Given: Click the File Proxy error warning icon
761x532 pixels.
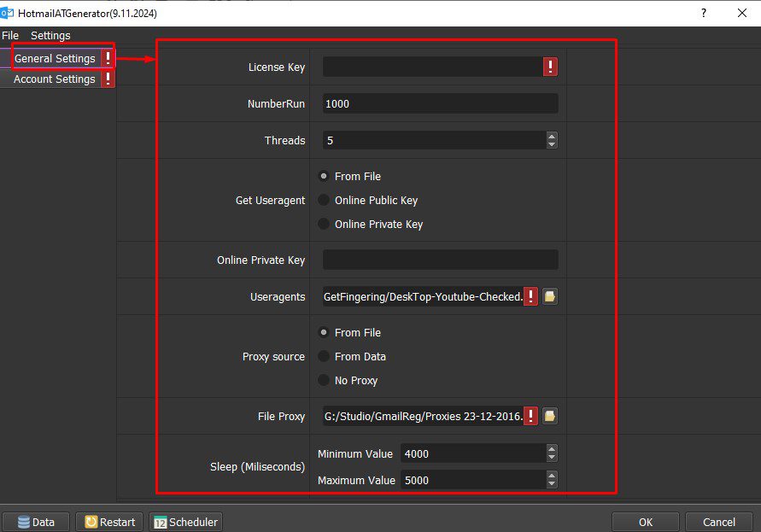Looking at the screenshot, I should pyautogui.click(x=531, y=417).
